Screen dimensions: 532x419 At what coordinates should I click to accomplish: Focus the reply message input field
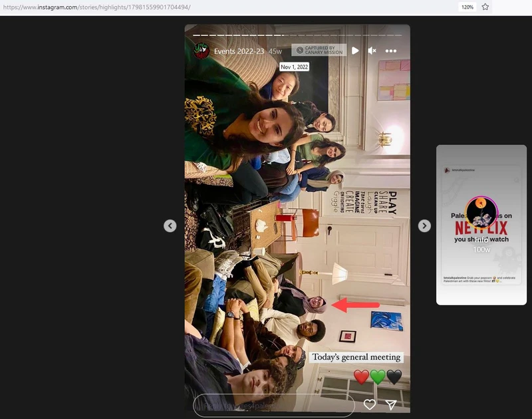[274, 405]
